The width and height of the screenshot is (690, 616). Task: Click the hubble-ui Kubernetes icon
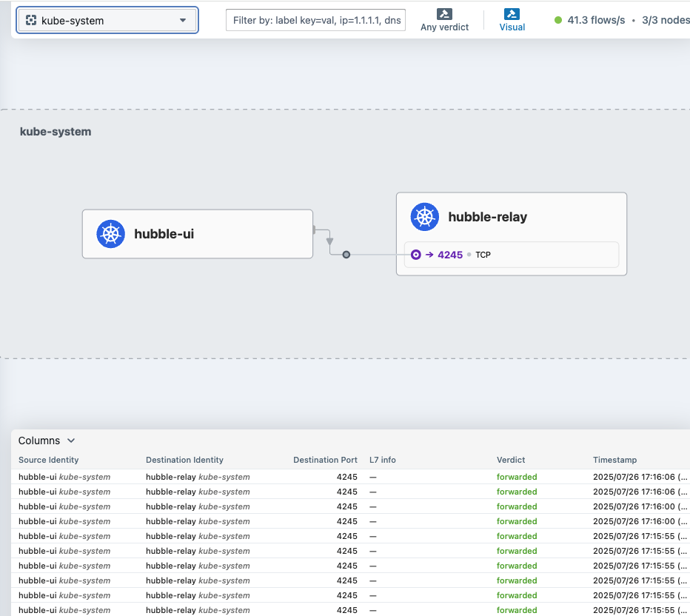(x=110, y=234)
